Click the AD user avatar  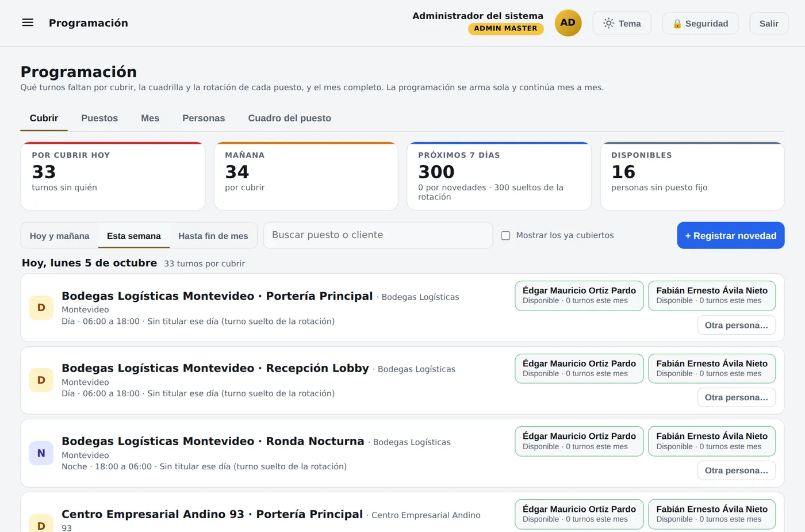pyautogui.click(x=568, y=23)
